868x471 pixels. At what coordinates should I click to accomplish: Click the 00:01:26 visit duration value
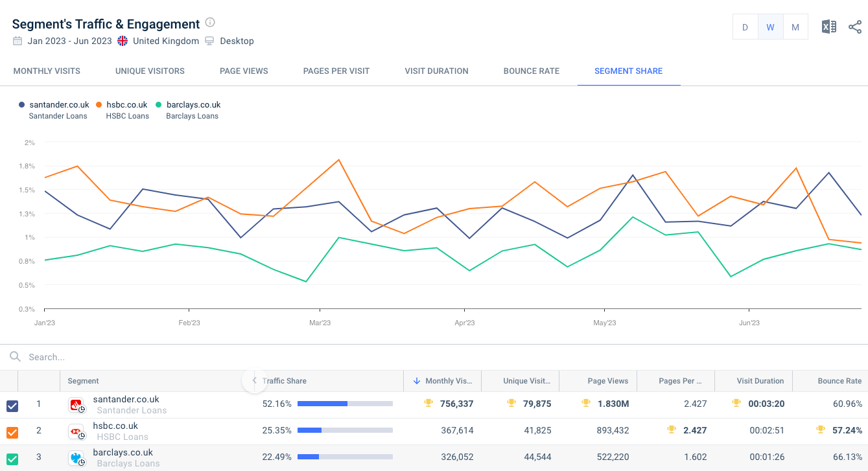click(767, 457)
